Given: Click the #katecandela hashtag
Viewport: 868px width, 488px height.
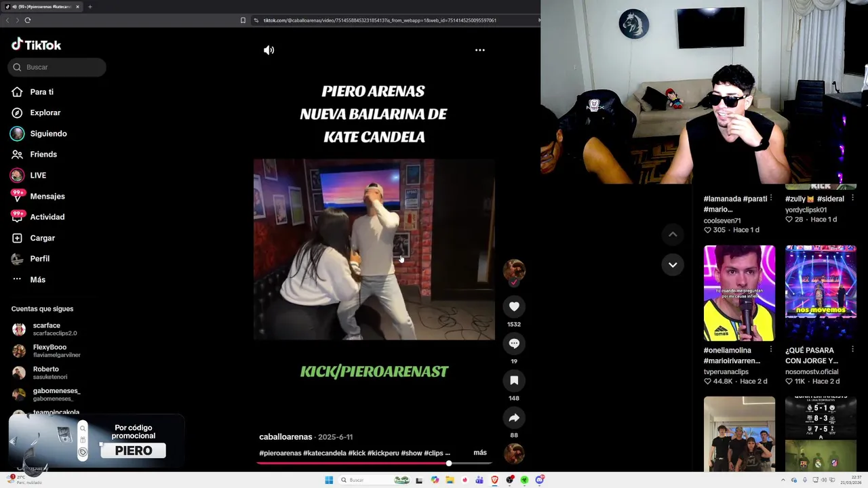Looking at the screenshot, I should [325, 453].
